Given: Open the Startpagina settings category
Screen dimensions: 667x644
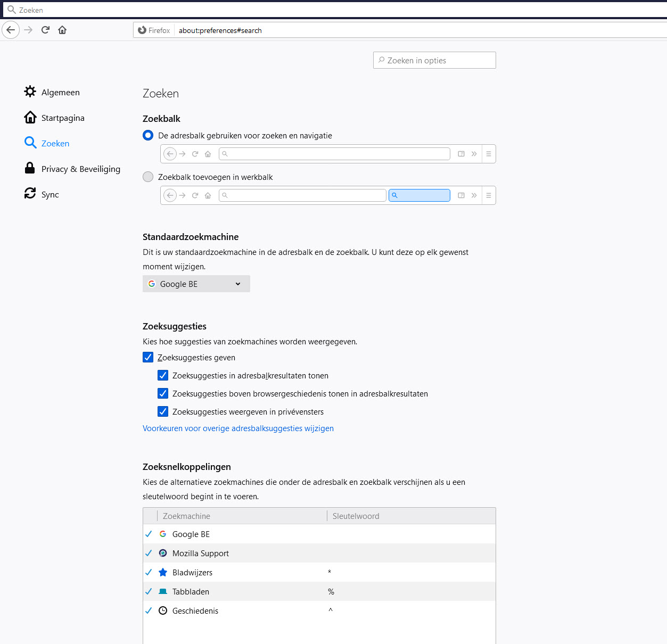Looking at the screenshot, I should tap(54, 118).
